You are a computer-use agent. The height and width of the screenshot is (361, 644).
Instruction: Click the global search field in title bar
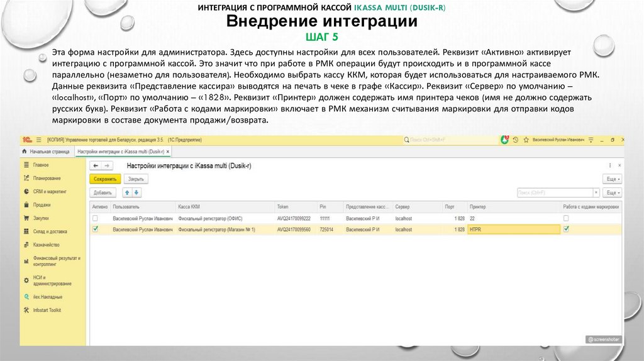coord(450,140)
